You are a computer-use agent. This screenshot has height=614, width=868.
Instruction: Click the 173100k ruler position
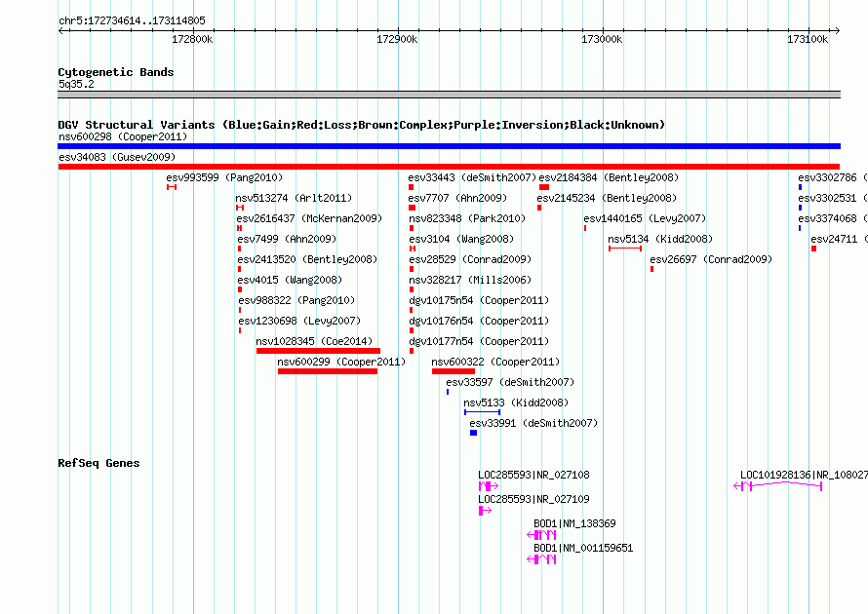pyautogui.click(x=808, y=39)
